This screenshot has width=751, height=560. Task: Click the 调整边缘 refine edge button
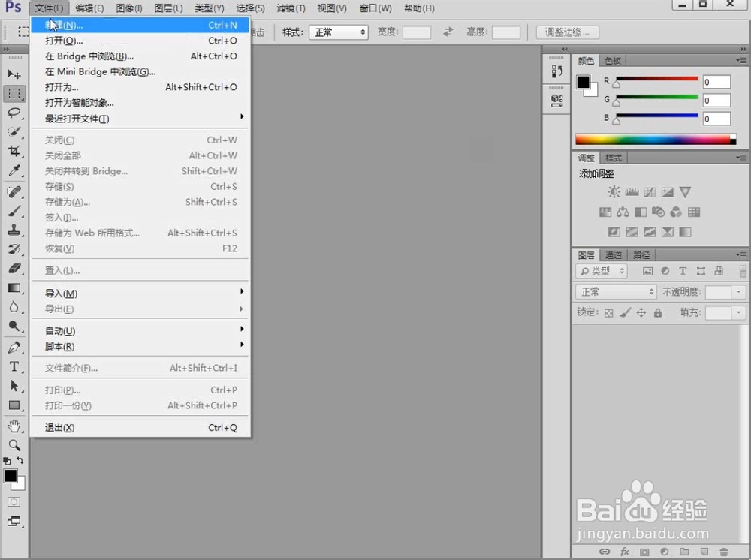point(566,32)
